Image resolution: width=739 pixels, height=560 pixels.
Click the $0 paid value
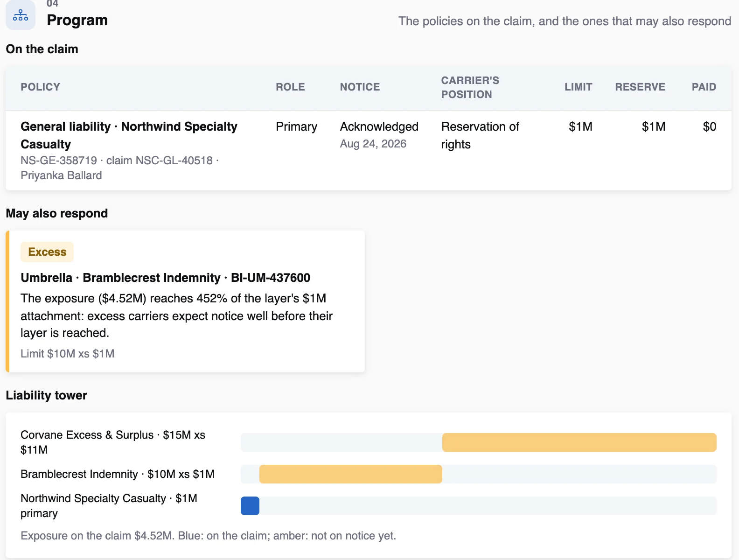710,126
